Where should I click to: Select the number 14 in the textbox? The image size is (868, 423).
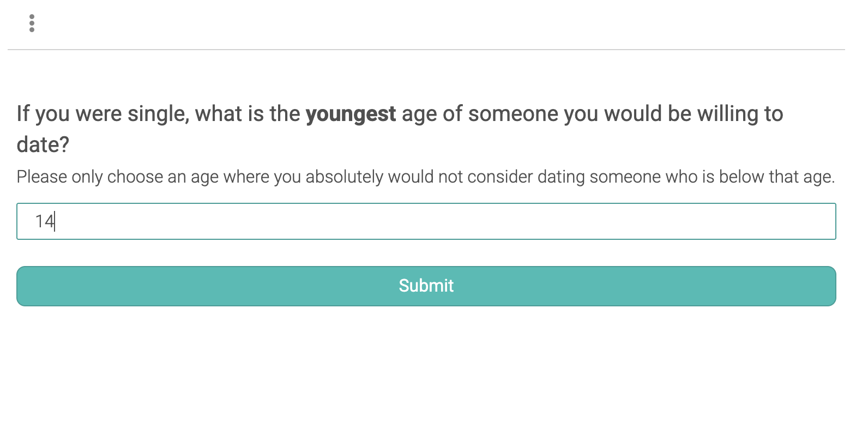(x=45, y=221)
